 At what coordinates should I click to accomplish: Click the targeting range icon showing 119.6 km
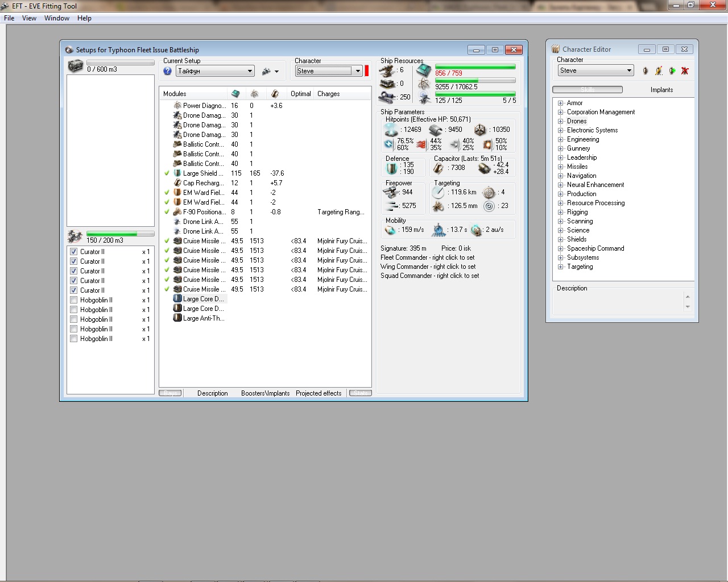pos(438,193)
